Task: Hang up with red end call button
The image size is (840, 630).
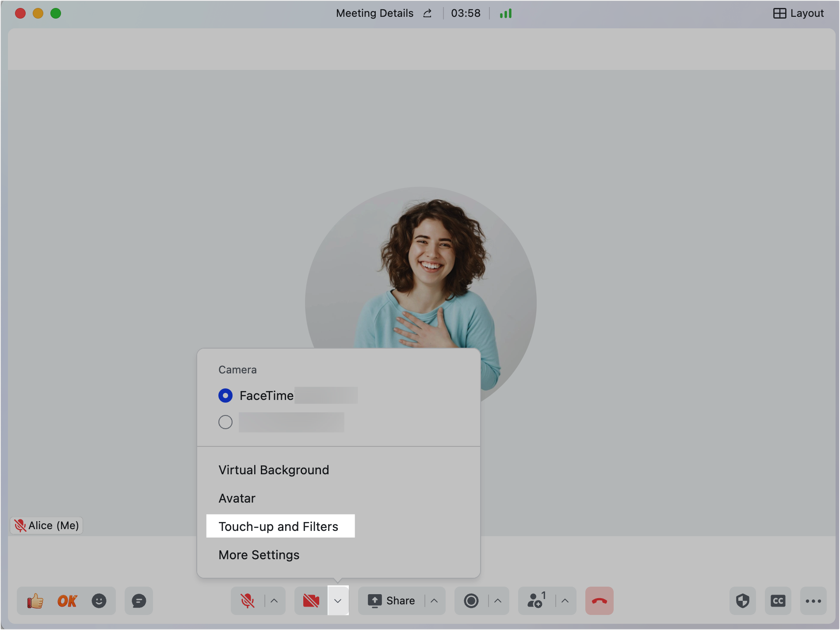Action: (599, 601)
